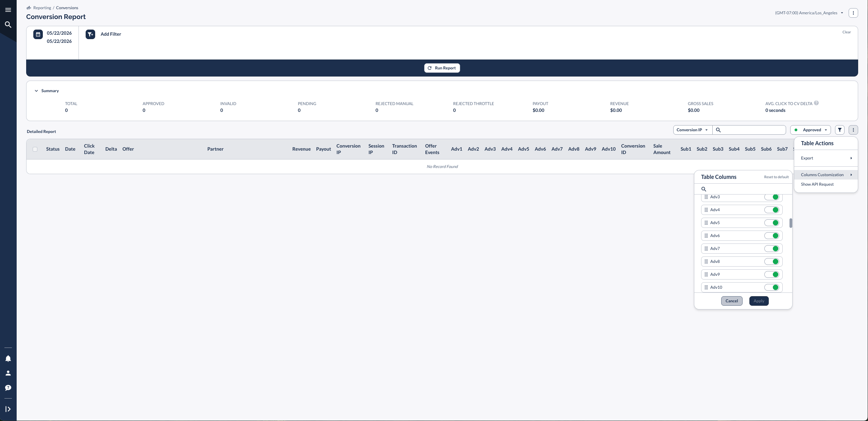The height and width of the screenshot is (421, 868).
Task: Click Clear in the filter bar
Action: 847,32
